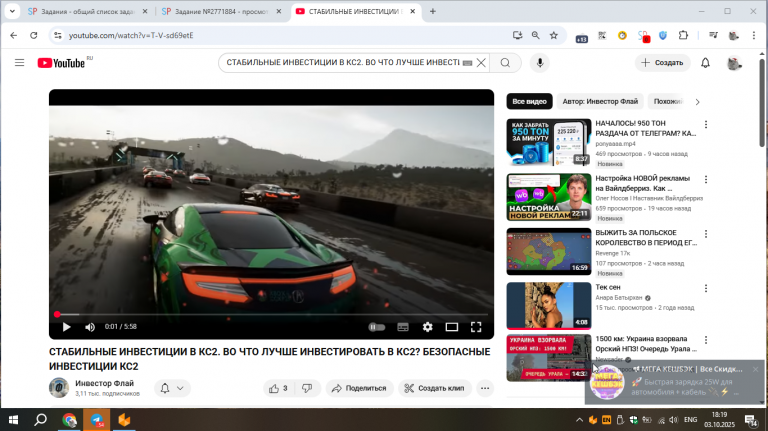Reload the page
Screen dimensions: 768x431
pos(33,35)
